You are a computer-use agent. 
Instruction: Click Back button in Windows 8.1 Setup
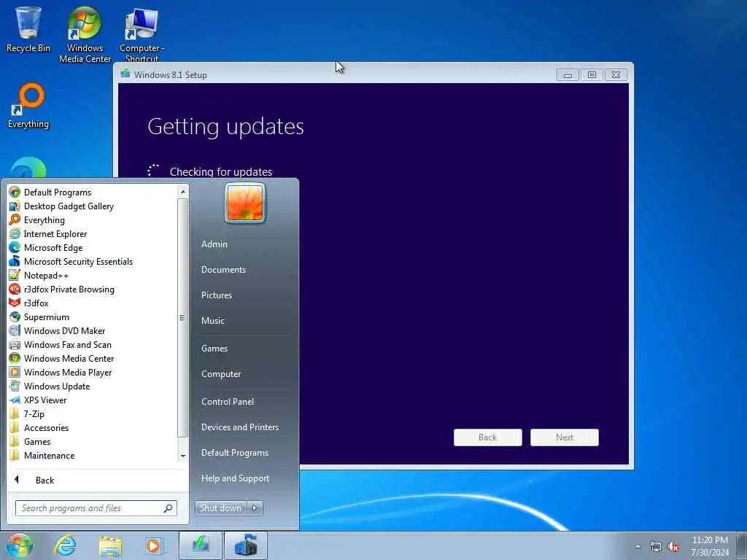488,437
